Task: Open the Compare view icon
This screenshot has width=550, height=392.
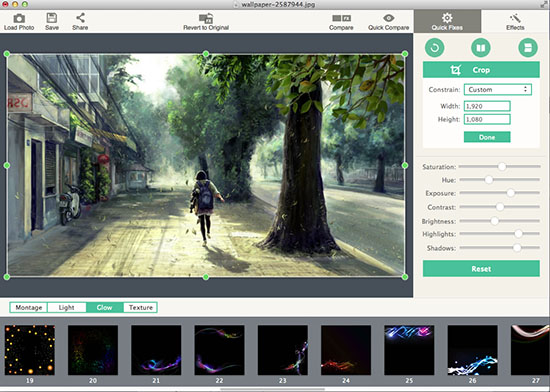Action: point(341,18)
